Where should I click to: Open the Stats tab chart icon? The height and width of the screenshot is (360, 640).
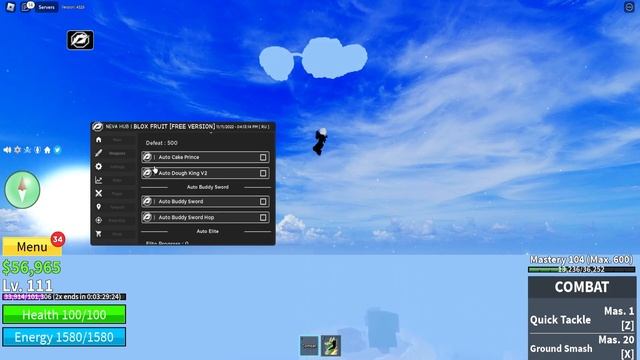click(98, 180)
